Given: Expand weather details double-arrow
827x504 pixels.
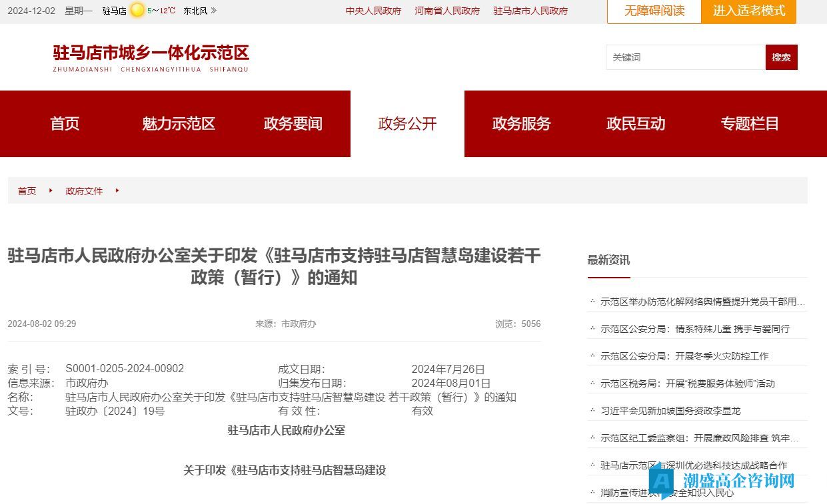Looking at the screenshot, I should (214, 11).
